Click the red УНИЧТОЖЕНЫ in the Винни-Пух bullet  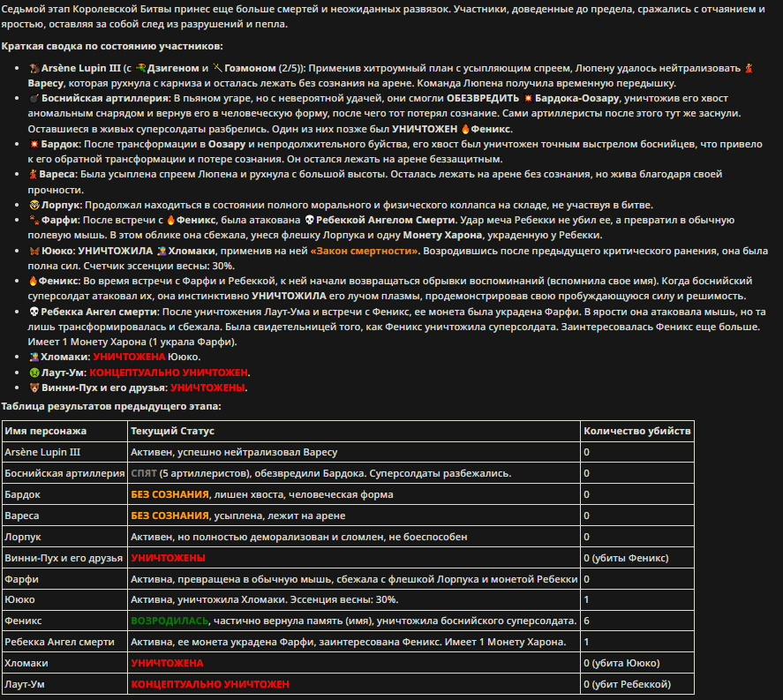[207, 388]
